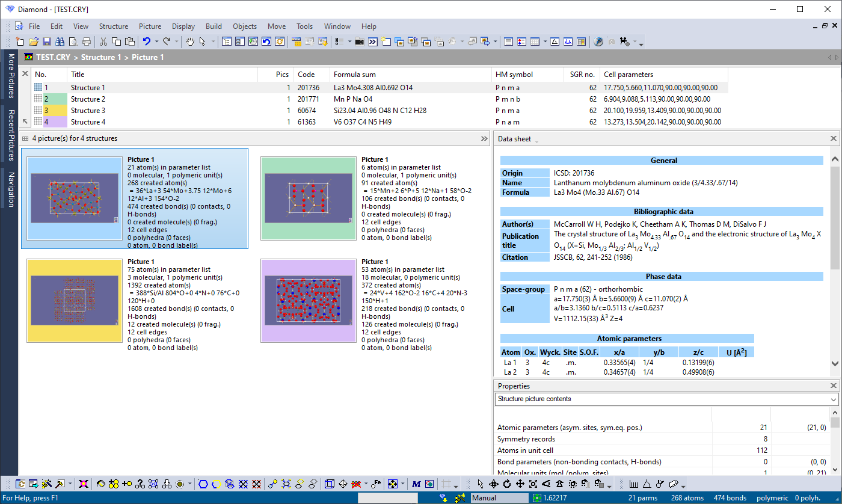Screen dimensions: 842x504
Task: Click the scissors Cut icon
Action: coord(103,41)
